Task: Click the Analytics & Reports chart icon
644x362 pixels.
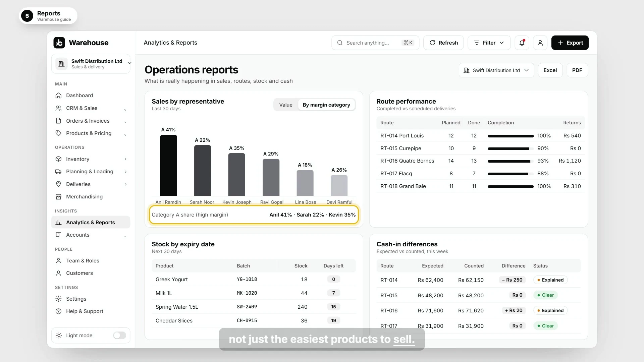Action: pyautogui.click(x=58, y=222)
